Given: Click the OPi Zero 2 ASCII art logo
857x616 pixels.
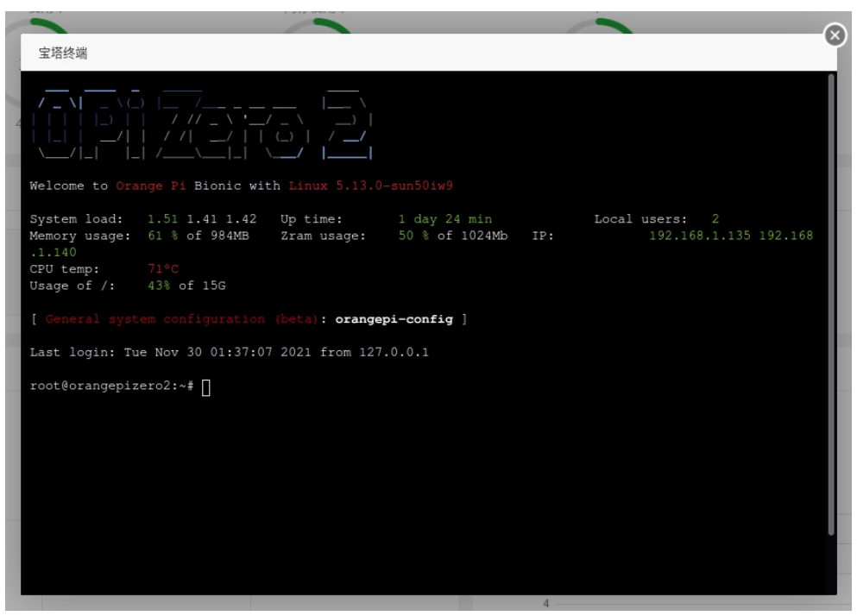Looking at the screenshot, I should (203, 121).
